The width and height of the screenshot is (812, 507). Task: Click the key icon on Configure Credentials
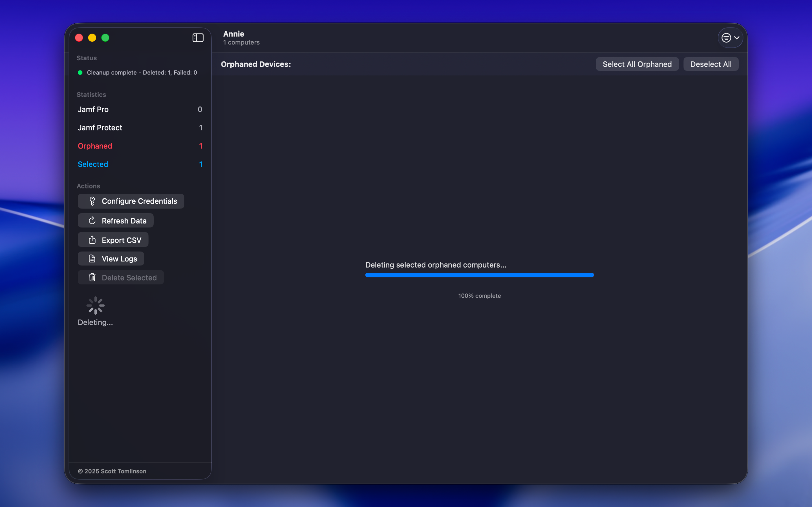click(92, 201)
